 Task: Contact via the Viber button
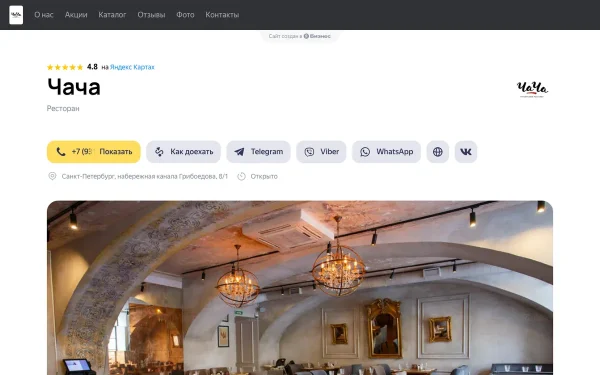coord(321,152)
